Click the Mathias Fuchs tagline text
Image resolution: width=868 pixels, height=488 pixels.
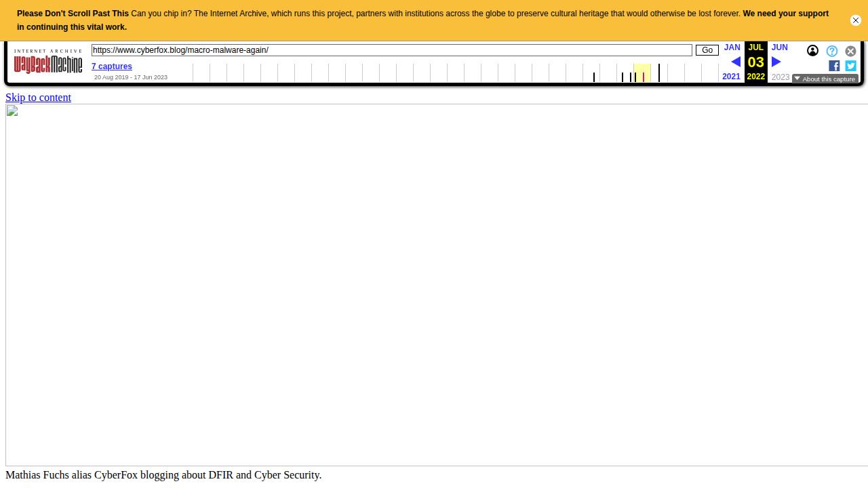[x=163, y=475]
